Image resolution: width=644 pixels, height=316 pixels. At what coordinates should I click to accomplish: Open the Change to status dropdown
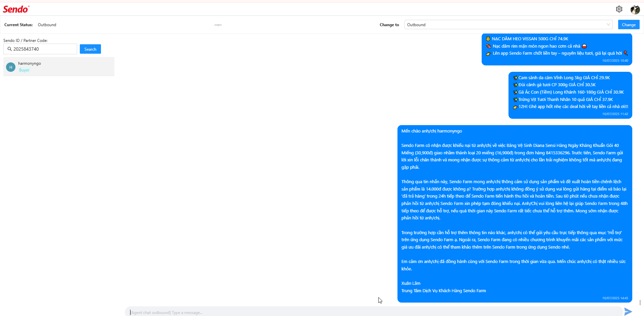pyautogui.click(x=508, y=24)
